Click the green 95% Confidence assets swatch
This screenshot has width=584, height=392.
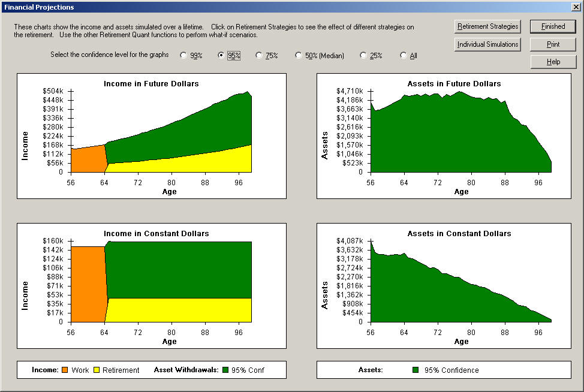pyautogui.click(x=416, y=370)
